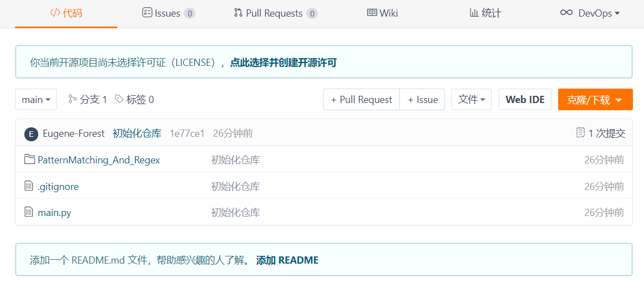Click the branch icon next to 分支 1
This screenshot has width=644, height=288.
coord(73,99)
